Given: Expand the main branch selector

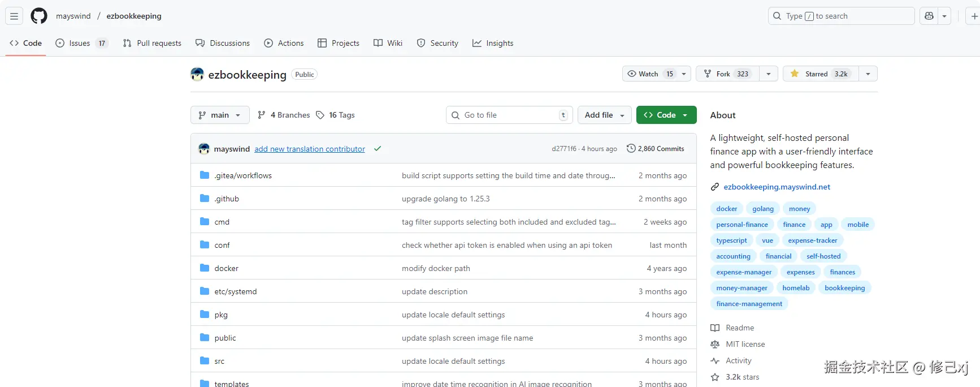Looking at the screenshot, I should point(220,115).
